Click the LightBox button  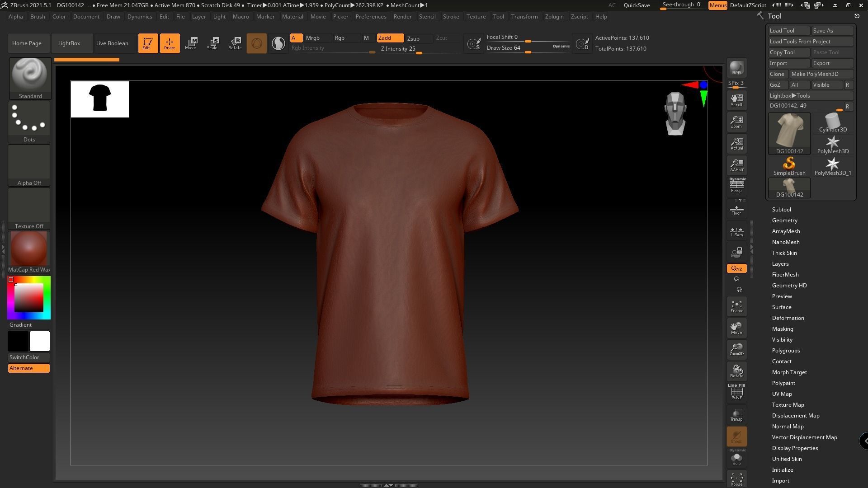pos(69,43)
